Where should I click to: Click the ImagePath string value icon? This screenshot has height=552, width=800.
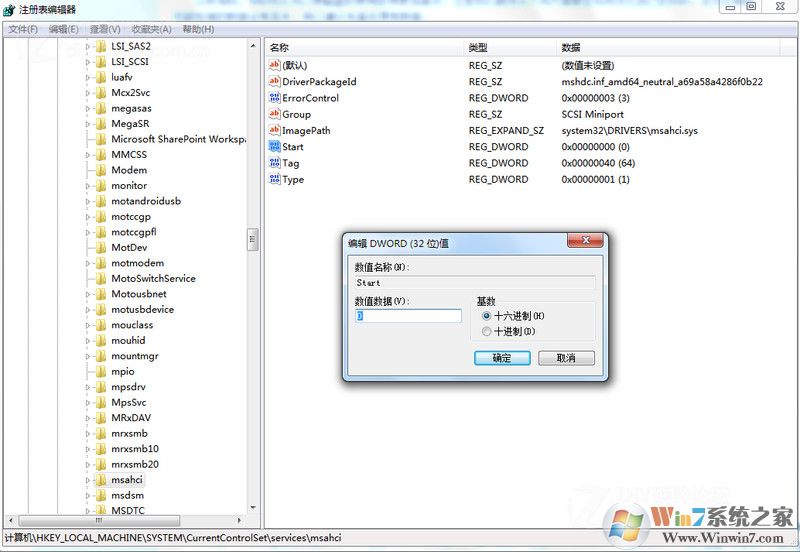click(x=275, y=130)
